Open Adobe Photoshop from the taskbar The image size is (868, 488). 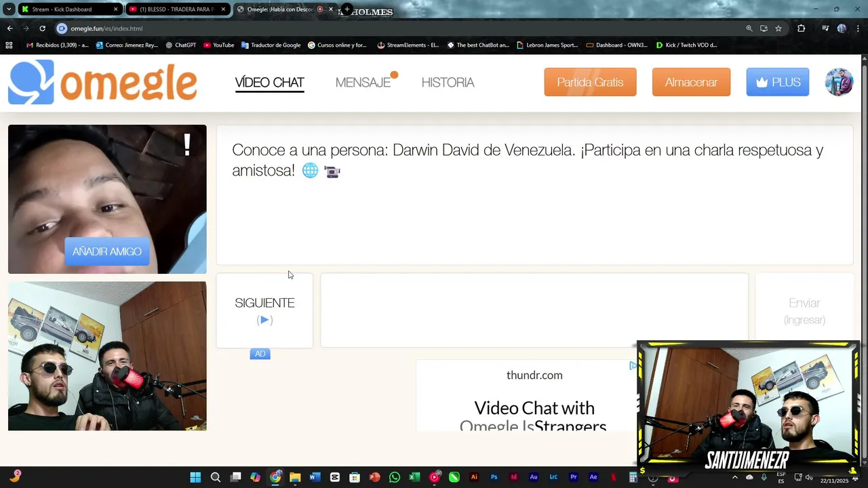click(494, 477)
